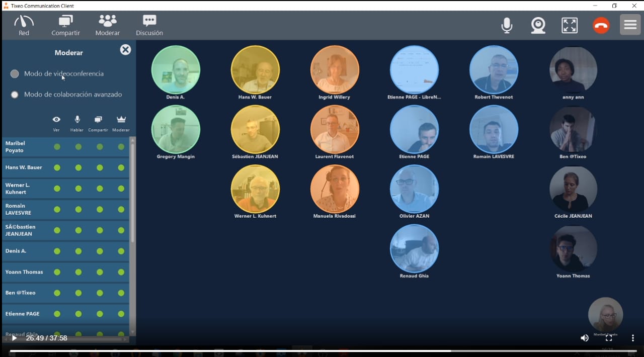Select Hans W. Bauer's video thumbnail
This screenshot has height=357, width=644.
255,69
